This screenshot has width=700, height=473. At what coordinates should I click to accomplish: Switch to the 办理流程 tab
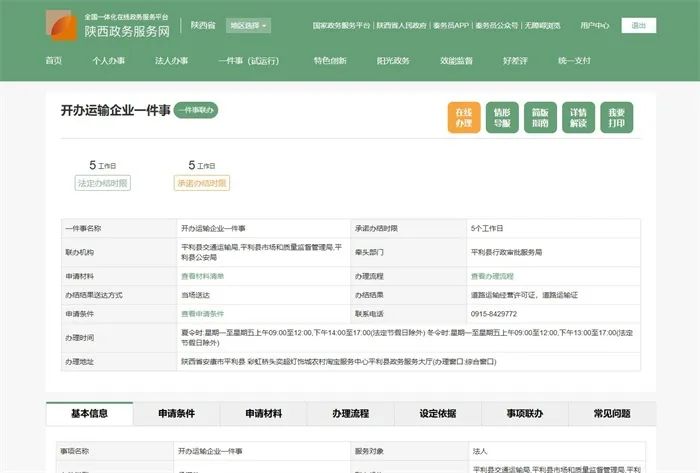tap(351, 413)
